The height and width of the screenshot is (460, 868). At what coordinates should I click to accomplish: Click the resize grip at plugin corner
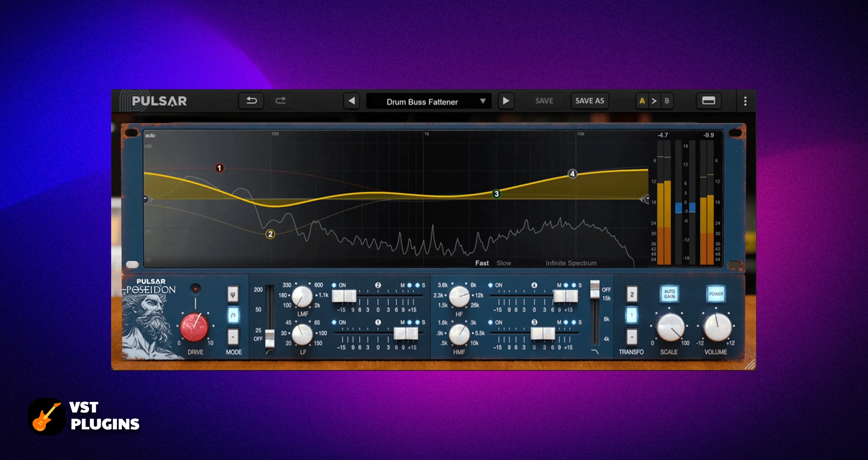click(750, 365)
